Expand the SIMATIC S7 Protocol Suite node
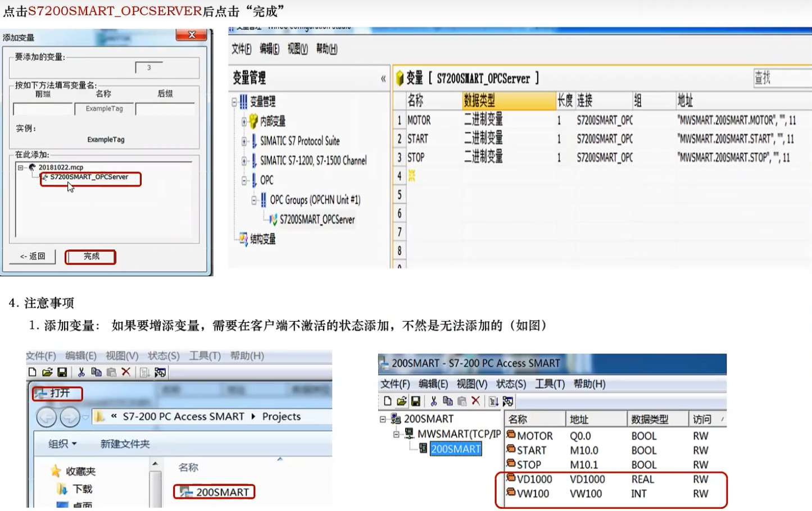Image resolution: width=812 pixels, height=511 pixels. [244, 142]
